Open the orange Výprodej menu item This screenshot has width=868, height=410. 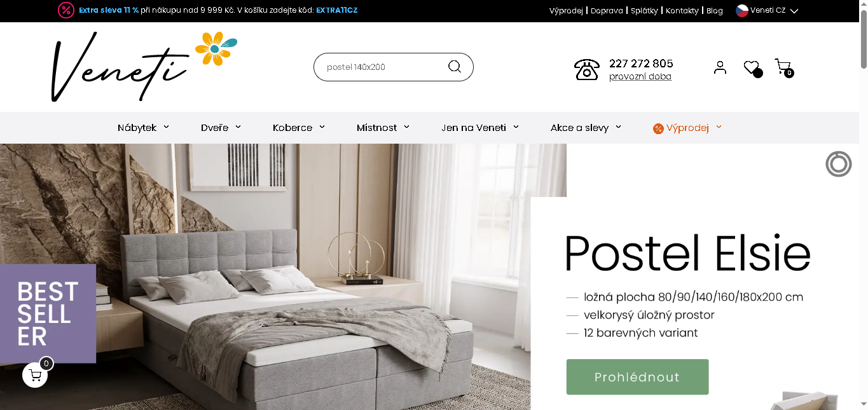click(x=687, y=128)
